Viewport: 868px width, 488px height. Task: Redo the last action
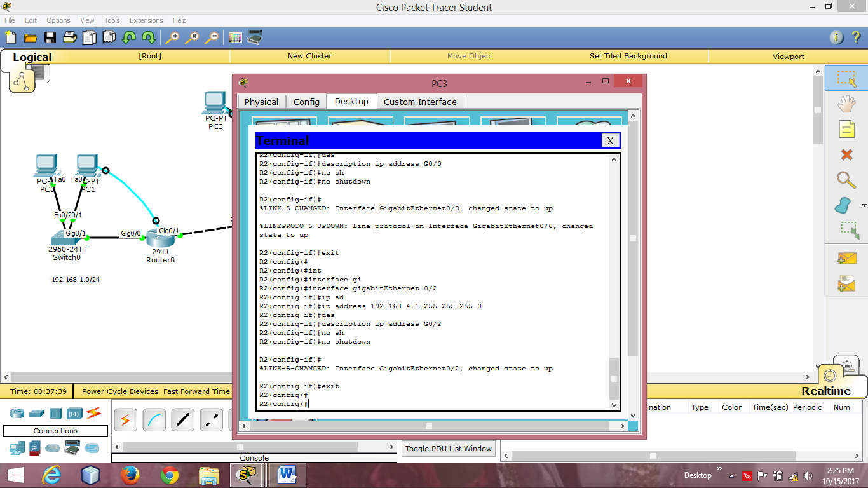[x=149, y=37]
